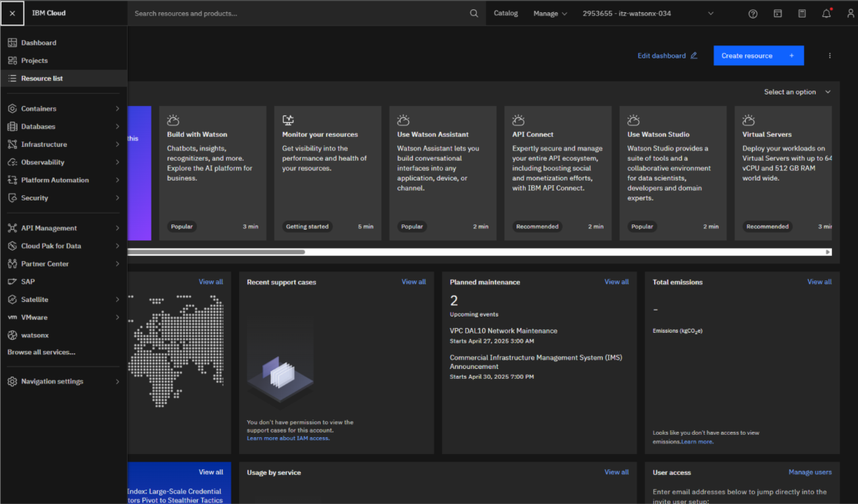The height and width of the screenshot is (504, 858).
Task: Click Learn more about IAM access link
Action: [x=288, y=439]
